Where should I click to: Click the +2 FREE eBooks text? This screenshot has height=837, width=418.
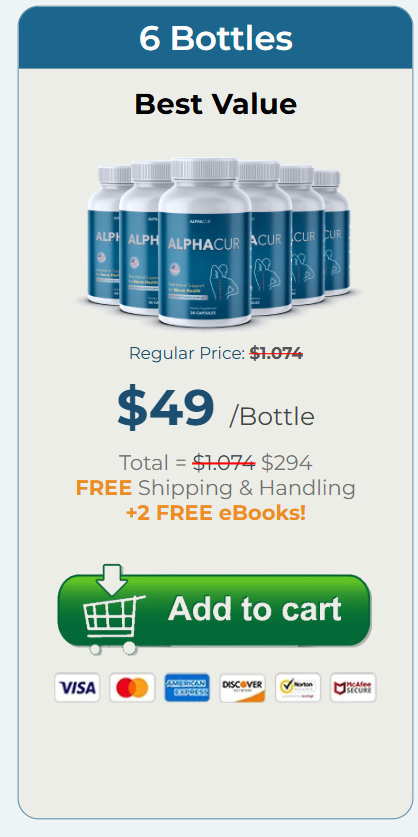pos(216,513)
